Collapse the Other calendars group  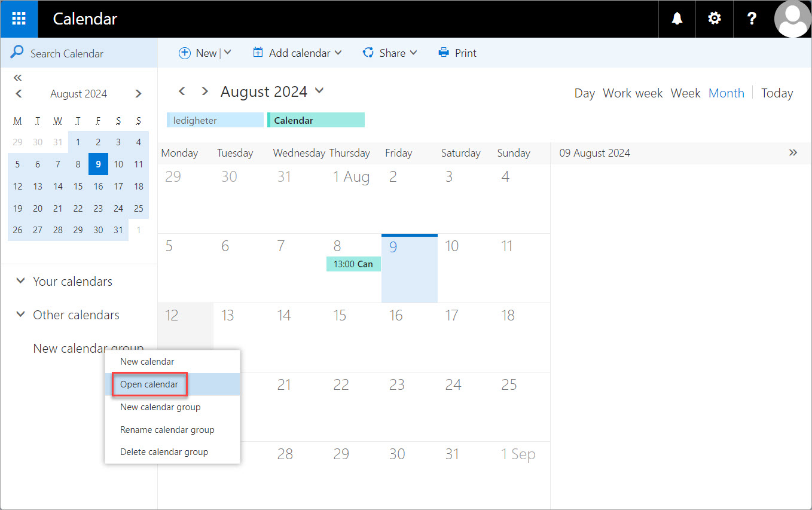click(x=20, y=314)
